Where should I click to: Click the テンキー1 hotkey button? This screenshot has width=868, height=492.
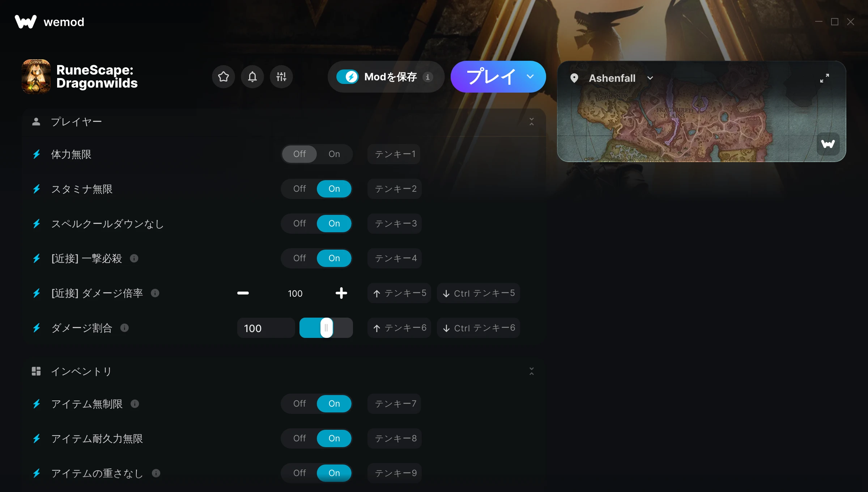[394, 154]
